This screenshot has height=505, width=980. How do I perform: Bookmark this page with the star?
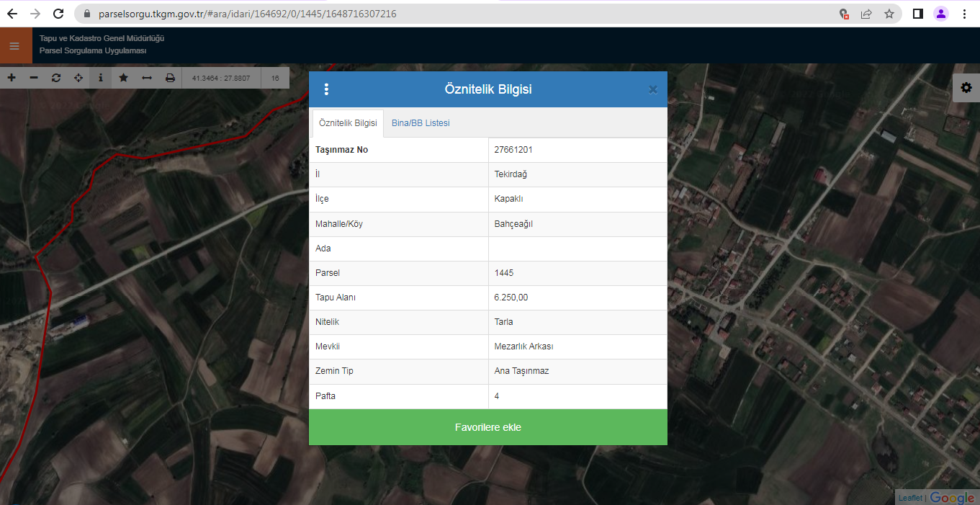[889, 14]
